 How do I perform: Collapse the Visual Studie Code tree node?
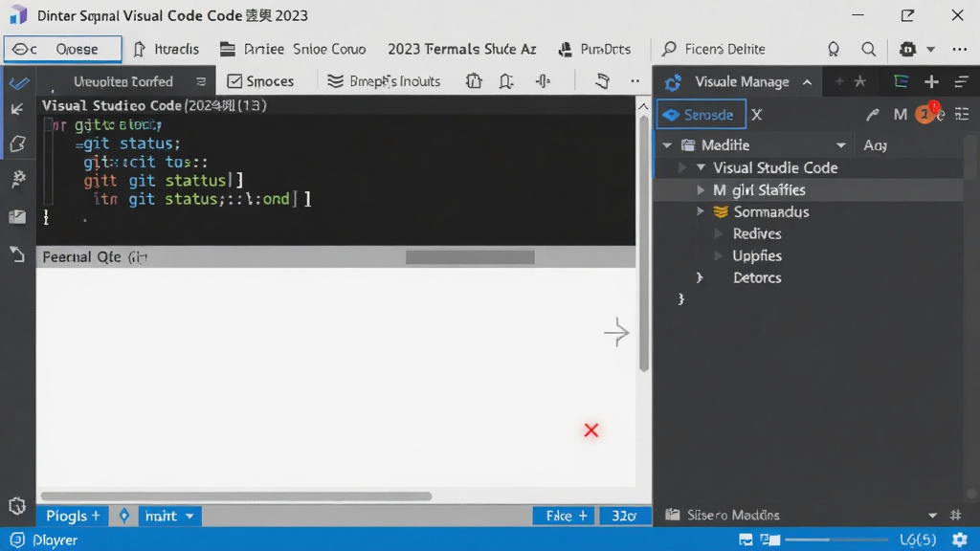(x=701, y=167)
